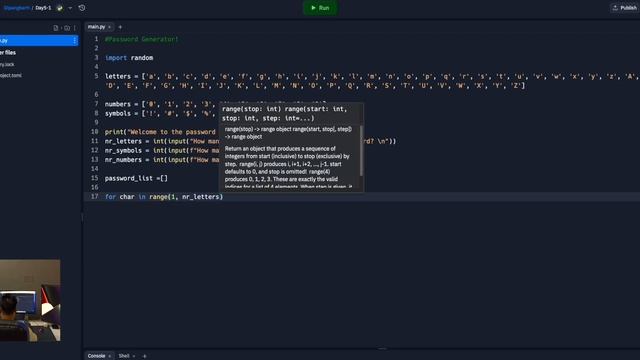Expand the dropdown arrow next to project name
Image resolution: width=640 pixels, height=360 pixels.
click(x=70, y=8)
